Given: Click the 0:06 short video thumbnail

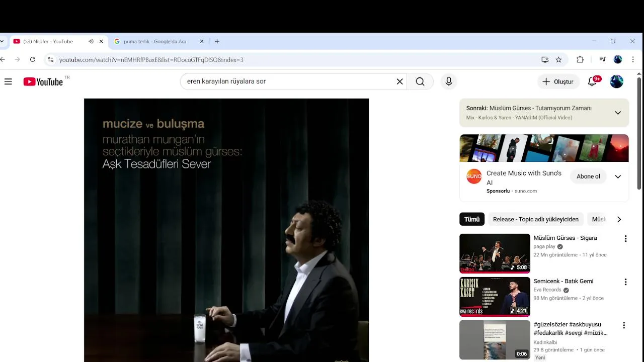Looking at the screenshot, I should click(x=495, y=340).
